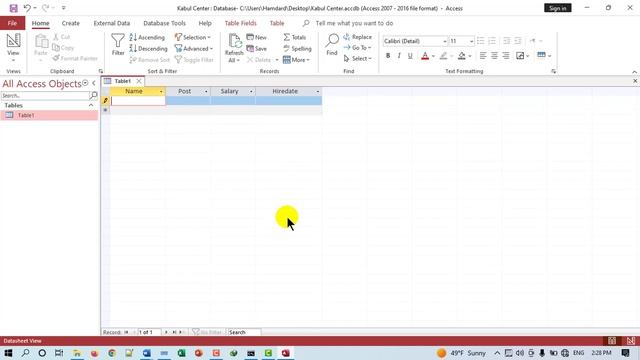Click the navigation pane Search box

click(x=45, y=96)
